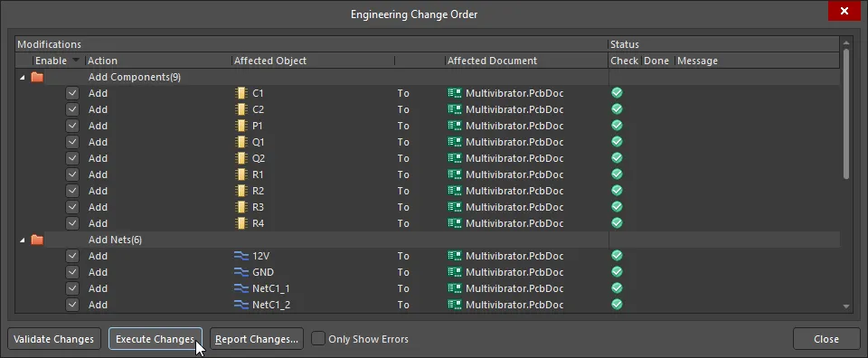
Task: Uncheck the Enable box for C2
Action: pyautogui.click(x=72, y=109)
